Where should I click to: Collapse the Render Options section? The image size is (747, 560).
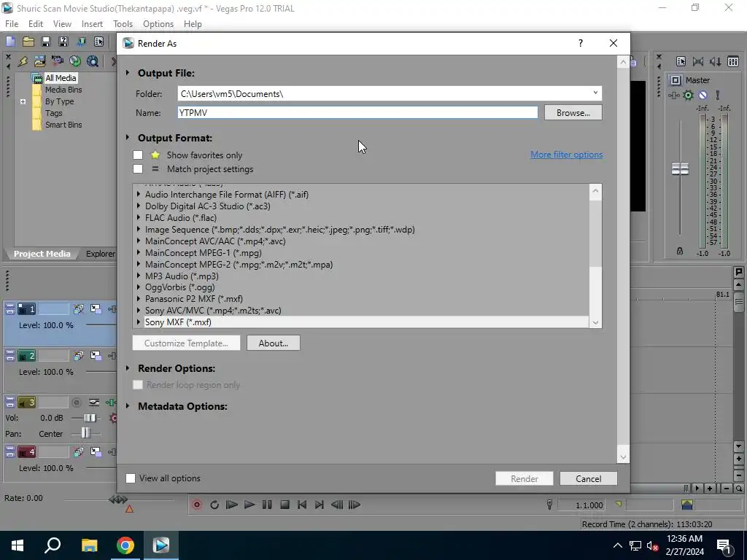click(x=128, y=368)
